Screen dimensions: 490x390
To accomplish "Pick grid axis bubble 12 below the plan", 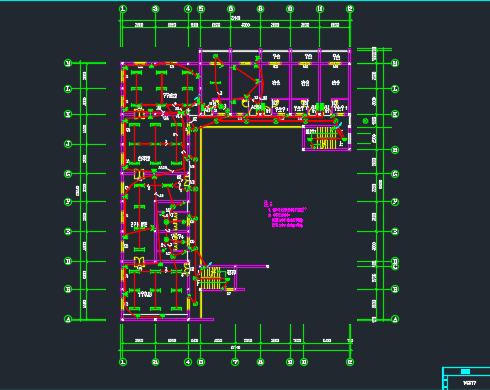I will click(x=350, y=362).
